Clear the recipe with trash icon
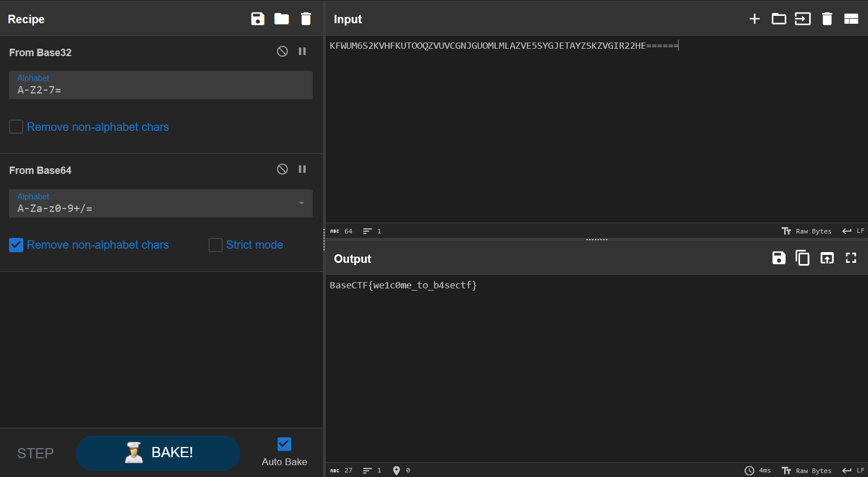The width and height of the screenshot is (868, 477). coord(306,19)
